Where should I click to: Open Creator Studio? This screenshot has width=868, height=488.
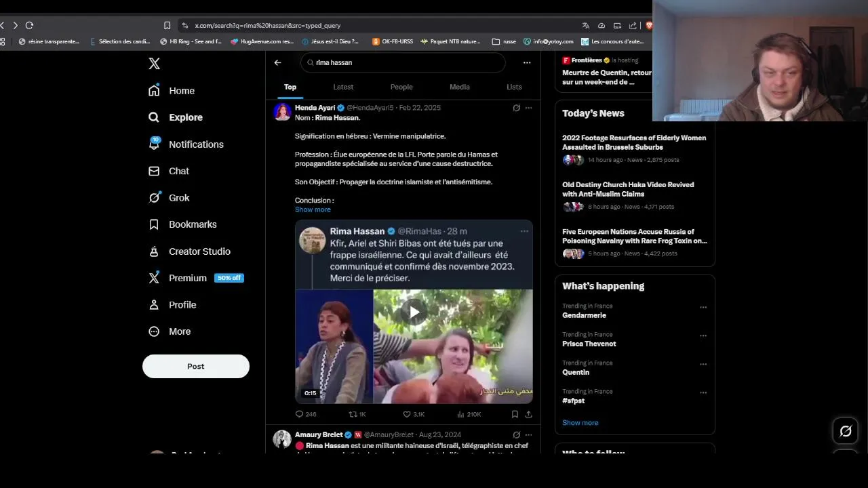[189, 251]
